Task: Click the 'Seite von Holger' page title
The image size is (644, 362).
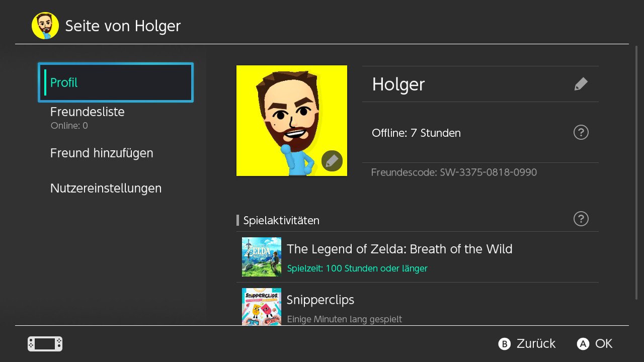Action: coord(123,26)
